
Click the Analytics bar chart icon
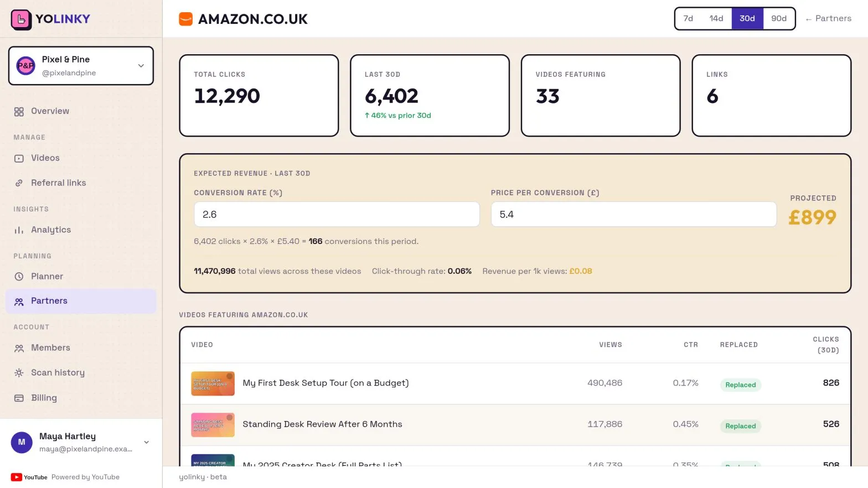click(x=19, y=230)
